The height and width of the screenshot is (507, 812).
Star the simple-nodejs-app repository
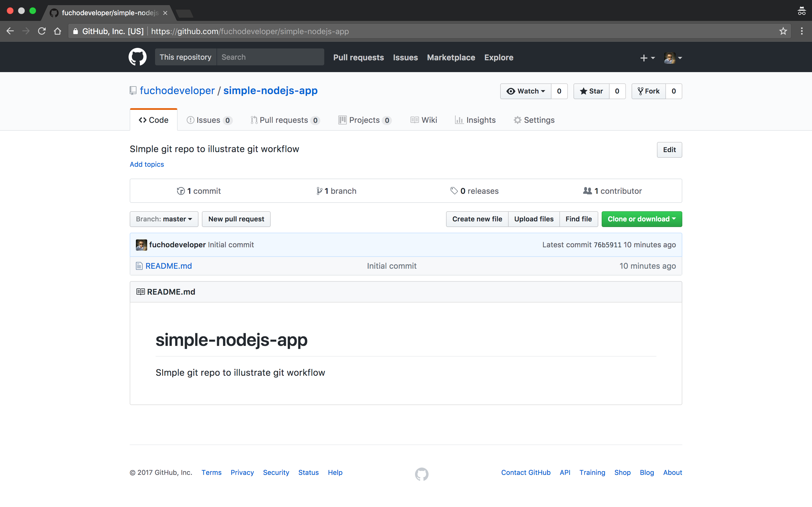[591, 91]
